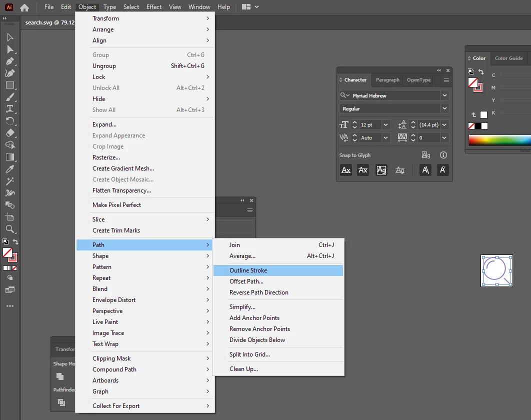The height and width of the screenshot is (420, 531).
Task: Expand the Transform submenu
Action: point(145,18)
